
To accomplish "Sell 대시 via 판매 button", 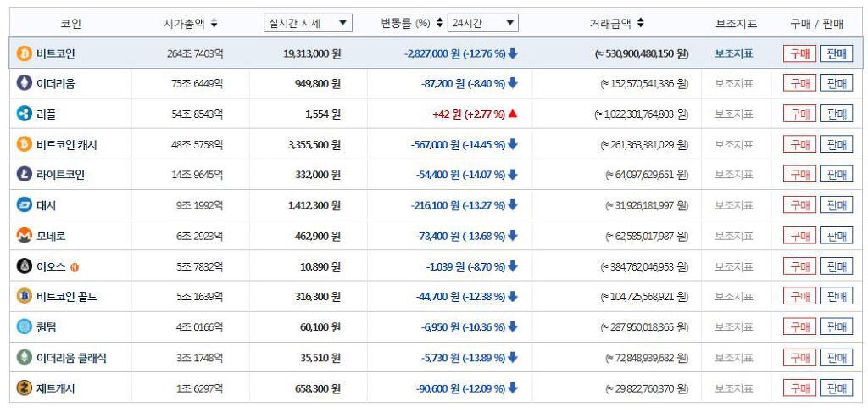I will click(836, 205).
